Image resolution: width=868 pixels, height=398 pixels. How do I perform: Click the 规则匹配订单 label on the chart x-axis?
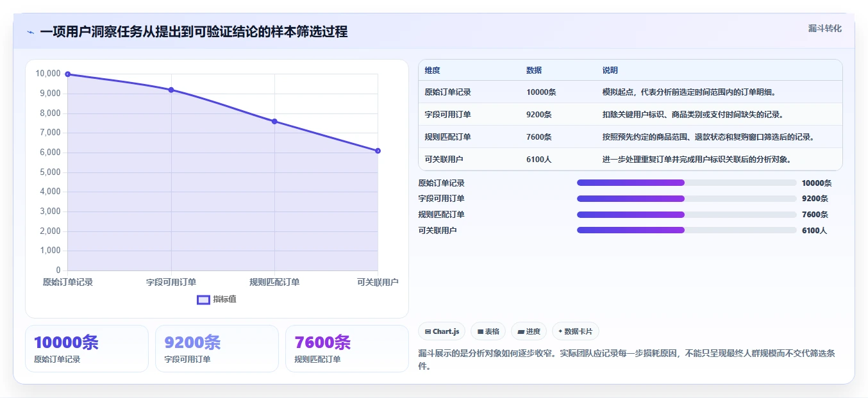[x=274, y=282]
